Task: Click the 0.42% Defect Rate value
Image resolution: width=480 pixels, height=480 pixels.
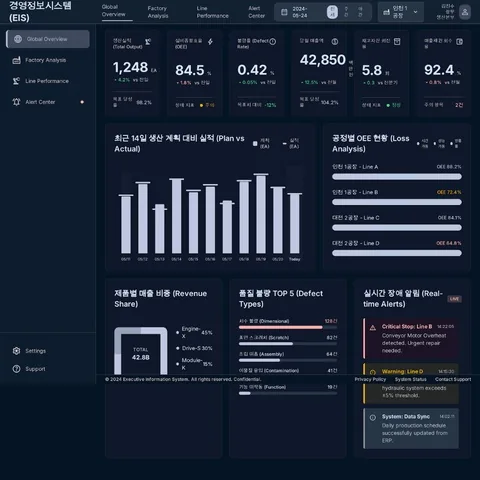Action: 256,70
